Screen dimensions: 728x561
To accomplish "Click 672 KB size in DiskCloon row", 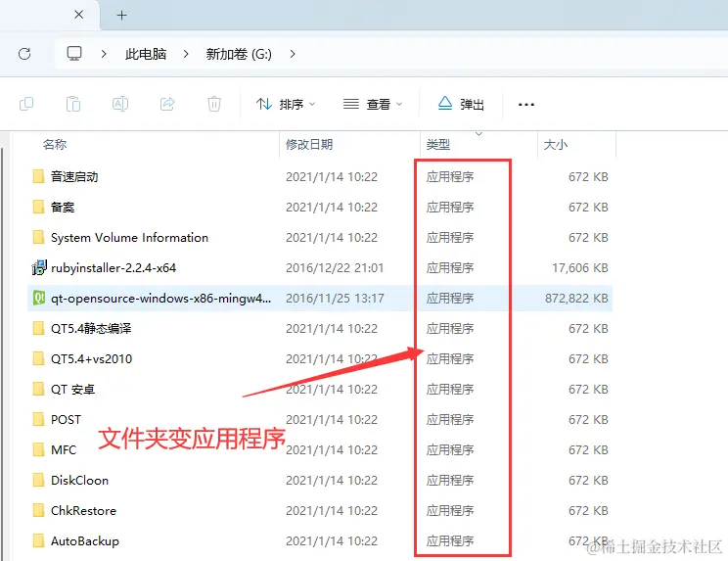I will [588, 480].
